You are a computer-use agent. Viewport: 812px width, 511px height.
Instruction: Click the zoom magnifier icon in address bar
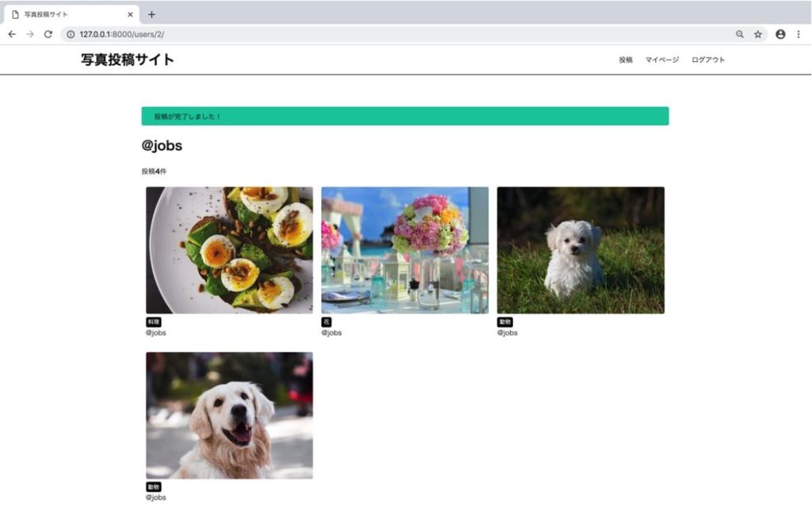point(740,34)
